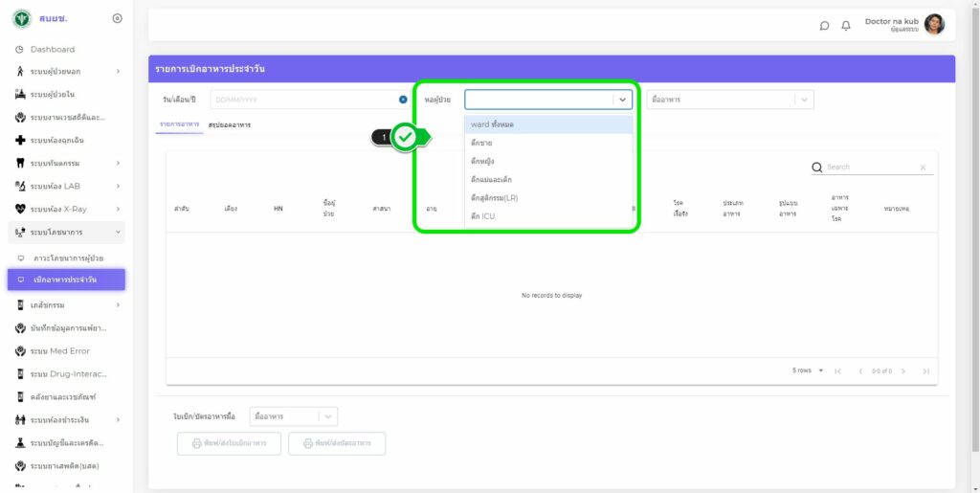Go to next page in table pagination

point(902,370)
